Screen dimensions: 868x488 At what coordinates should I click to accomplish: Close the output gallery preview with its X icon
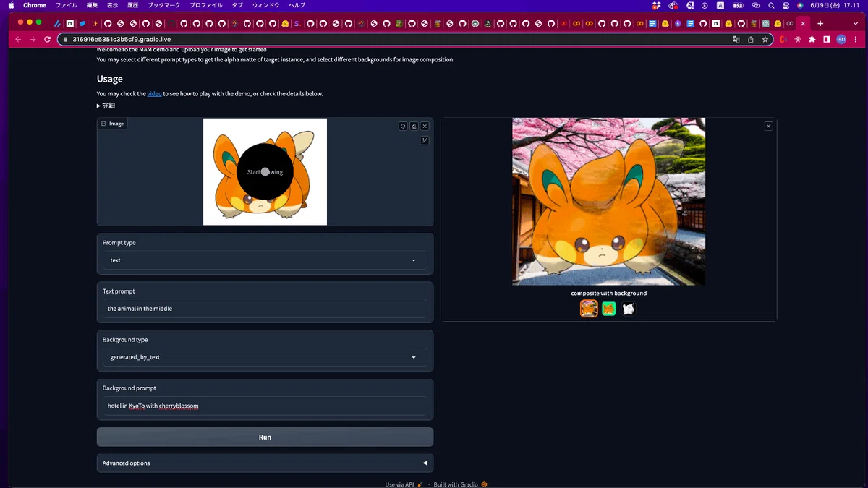click(x=768, y=126)
